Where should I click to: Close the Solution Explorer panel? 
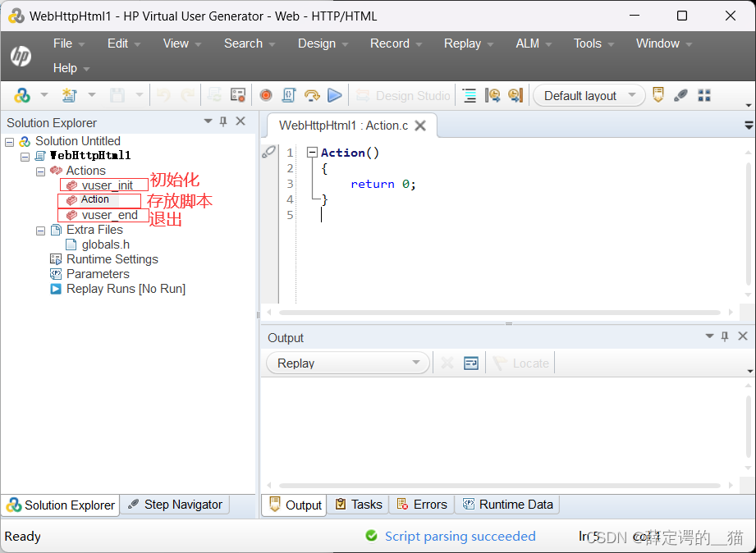pyautogui.click(x=241, y=121)
